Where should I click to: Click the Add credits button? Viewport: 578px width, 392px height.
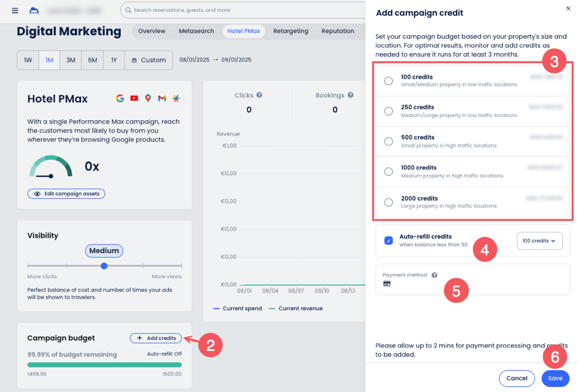pyautogui.click(x=156, y=338)
